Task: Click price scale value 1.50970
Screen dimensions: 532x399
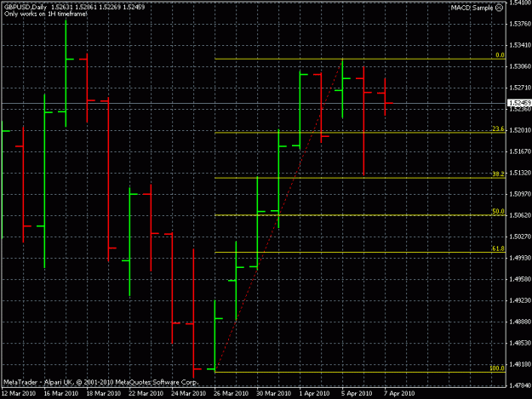Action: [x=520, y=194]
